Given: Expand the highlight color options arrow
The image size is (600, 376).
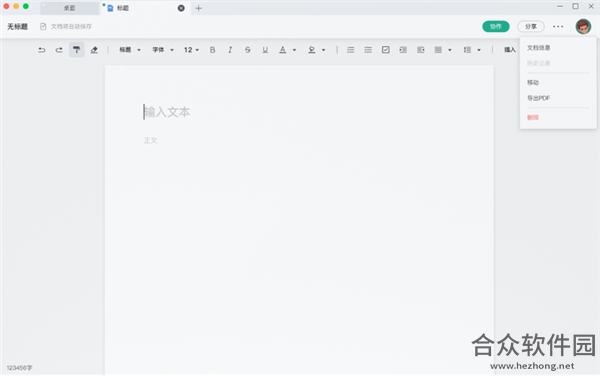Looking at the screenshot, I should coord(323,50).
